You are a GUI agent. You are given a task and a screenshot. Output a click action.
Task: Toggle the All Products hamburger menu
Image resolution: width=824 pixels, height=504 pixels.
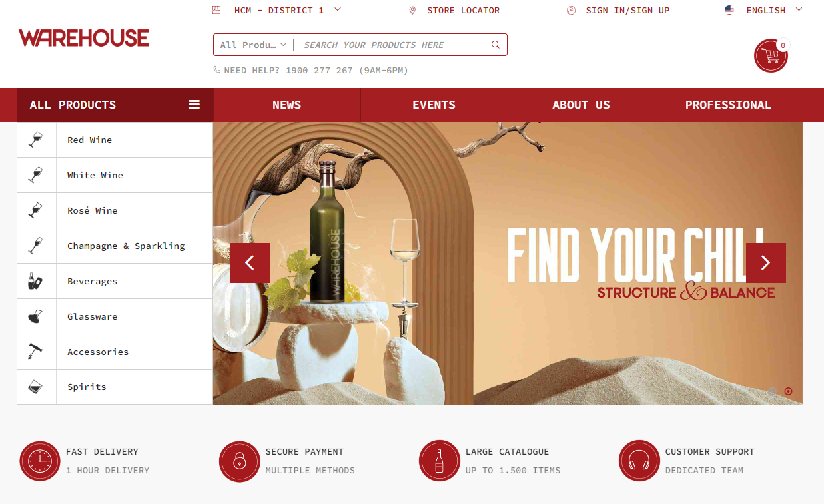pos(195,105)
